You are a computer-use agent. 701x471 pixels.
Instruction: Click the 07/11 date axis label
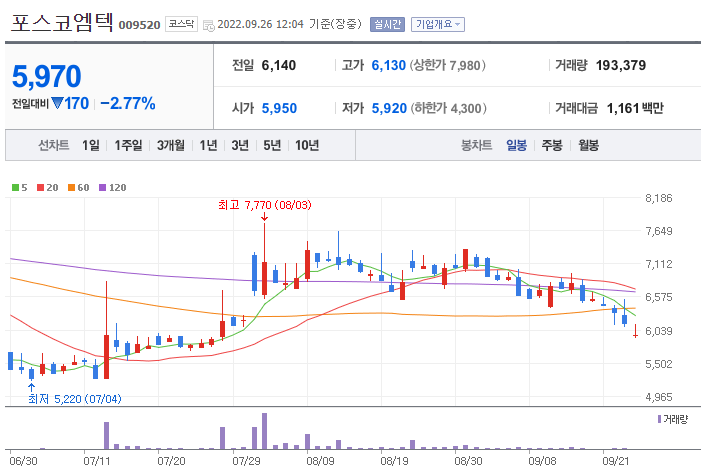pyautogui.click(x=97, y=461)
